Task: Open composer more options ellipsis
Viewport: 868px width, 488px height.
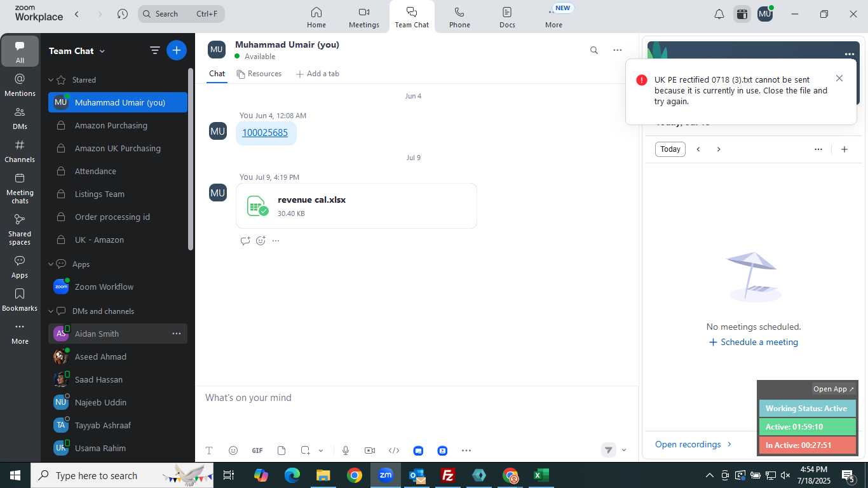Action: click(466, 451)
